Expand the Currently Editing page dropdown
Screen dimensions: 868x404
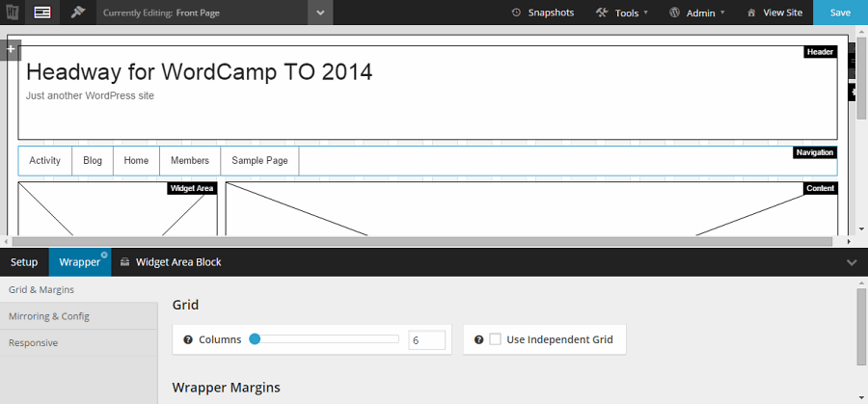tap(320, 13)
